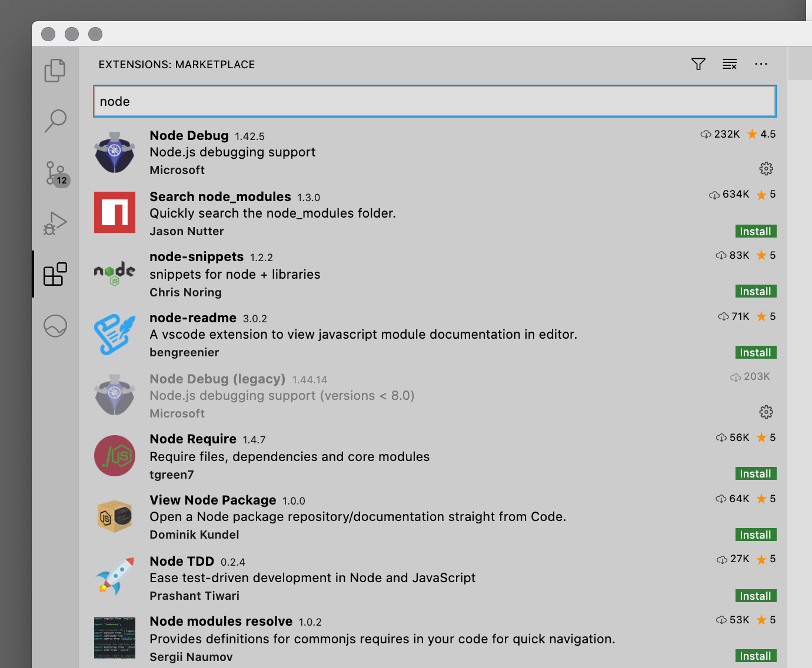
Task: Select the 'node-snippets' extension title
Action: 197,257
